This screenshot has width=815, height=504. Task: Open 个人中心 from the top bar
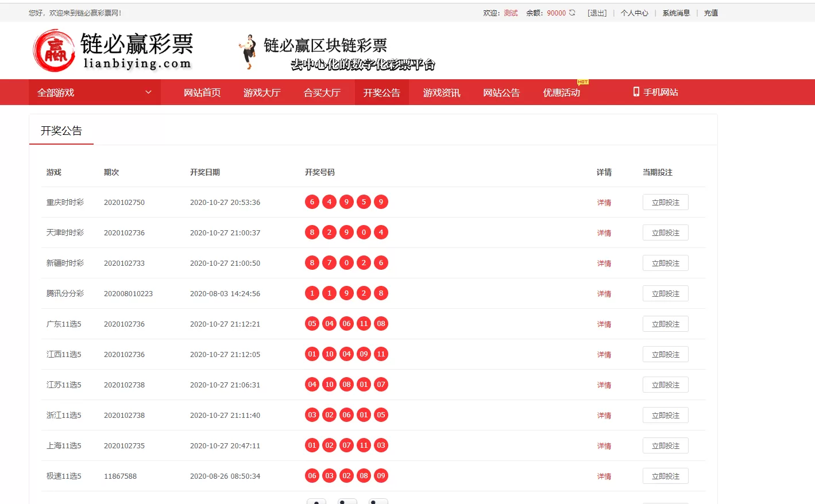pos(635,12)
